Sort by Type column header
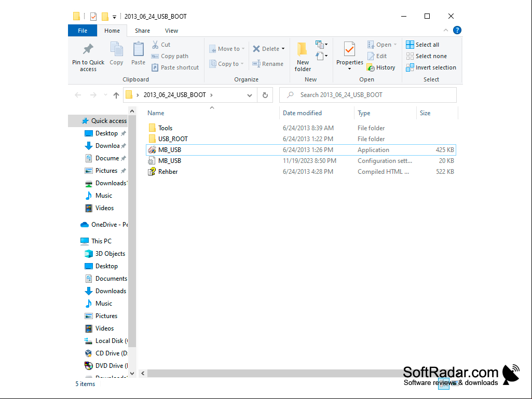The image size is (532, 399). (x=385, y=113)
